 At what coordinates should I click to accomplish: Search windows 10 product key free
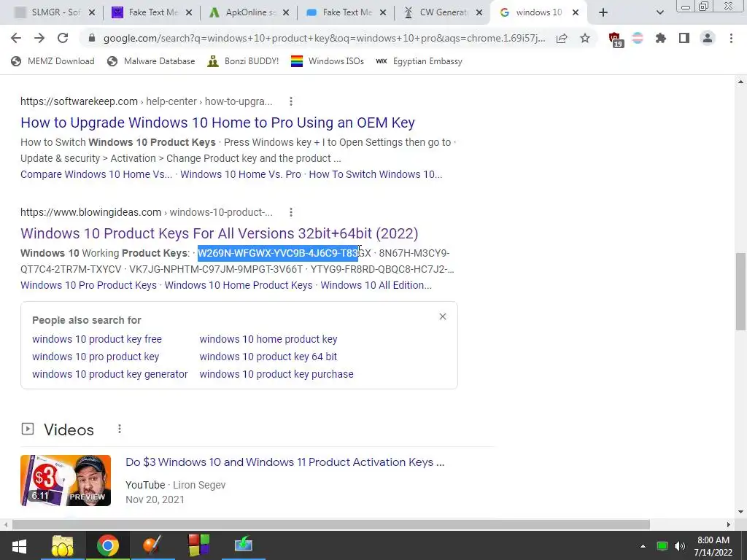pos(97,339)
